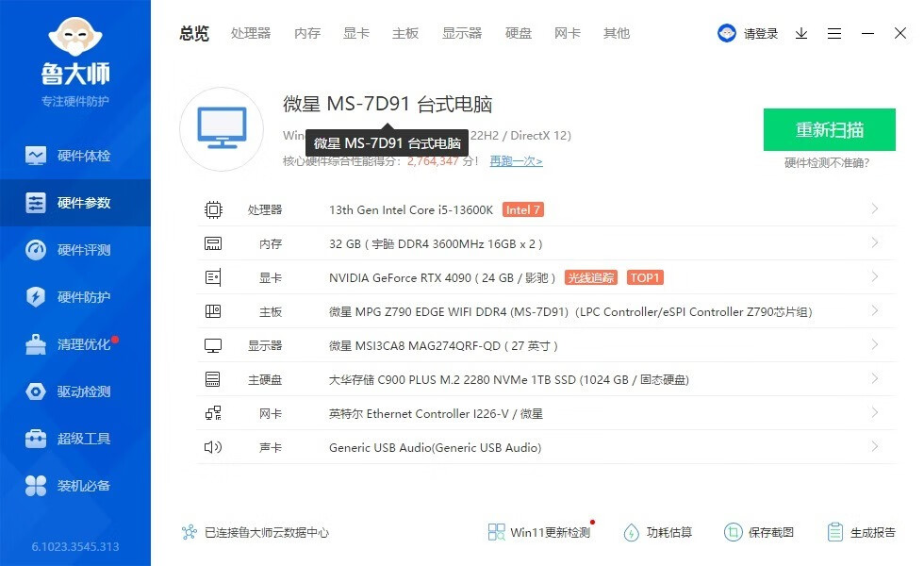Expand the 处理器 i5-13600K row chevron
924x566 pixels.
tap(875, 208)
